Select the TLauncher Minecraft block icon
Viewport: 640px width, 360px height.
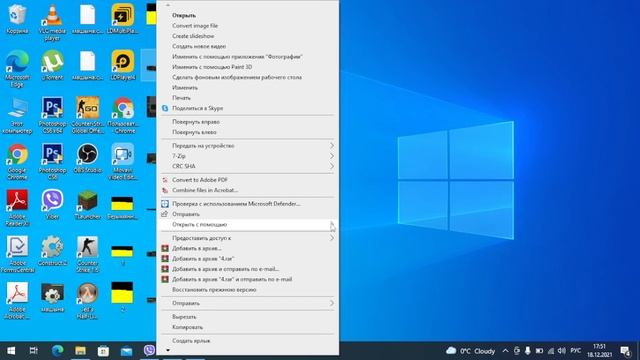coord(87,205)
